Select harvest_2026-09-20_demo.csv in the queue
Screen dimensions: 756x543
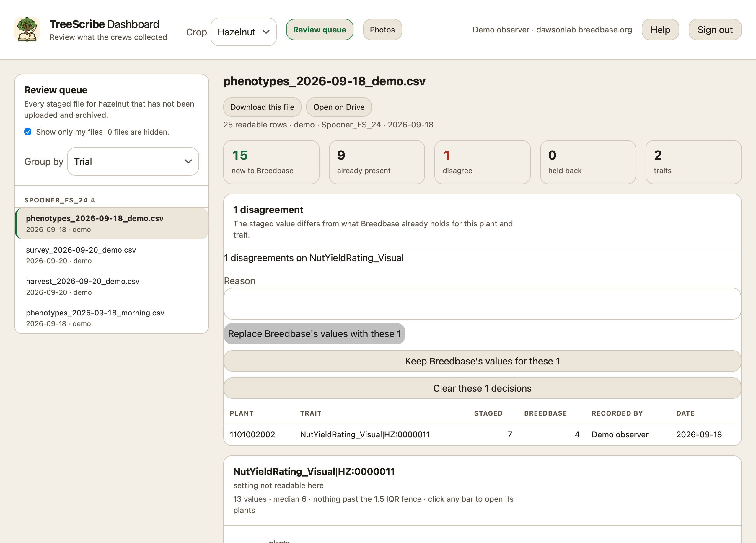(112, 287)
